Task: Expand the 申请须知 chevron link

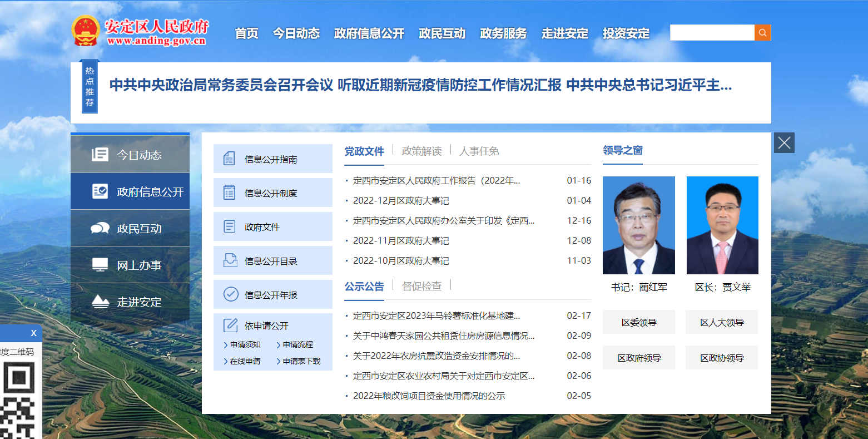Action: (242, 345)
